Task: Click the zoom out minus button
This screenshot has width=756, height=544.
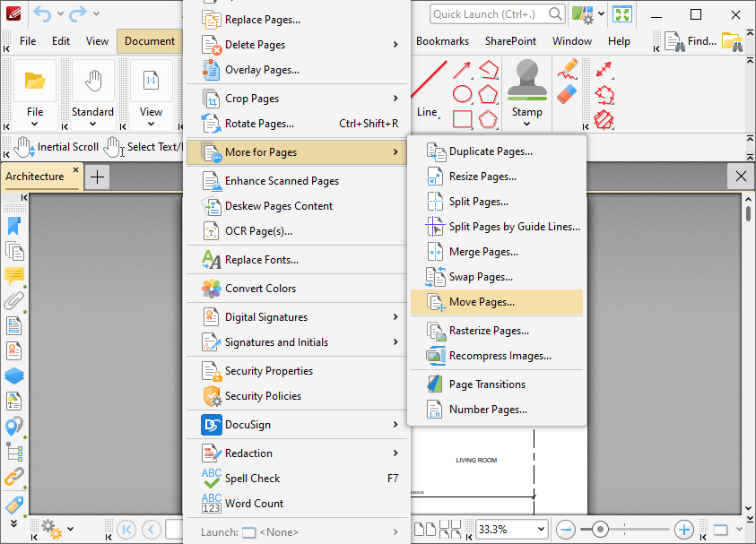Action: pyautogui.click(x=565, y=530)
